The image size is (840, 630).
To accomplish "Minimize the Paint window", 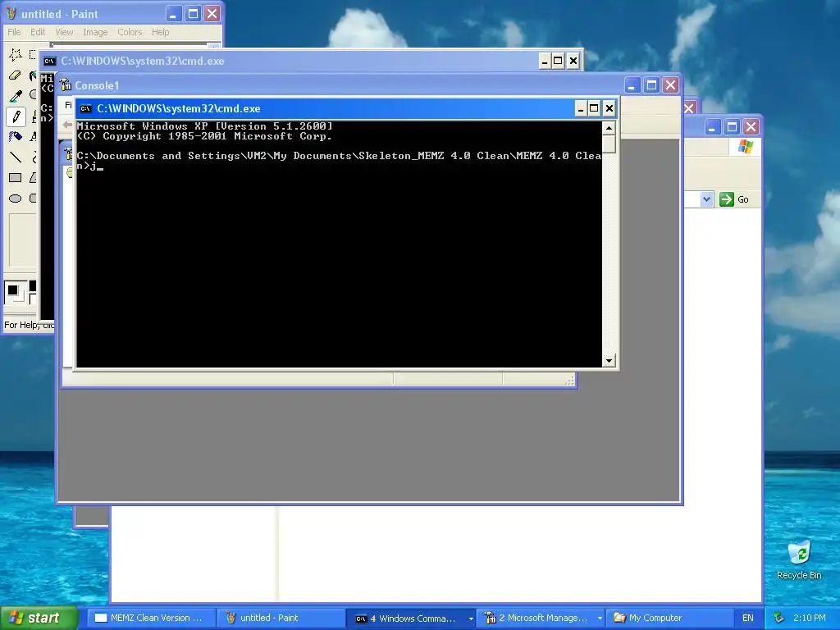I will tap(174, 14).
